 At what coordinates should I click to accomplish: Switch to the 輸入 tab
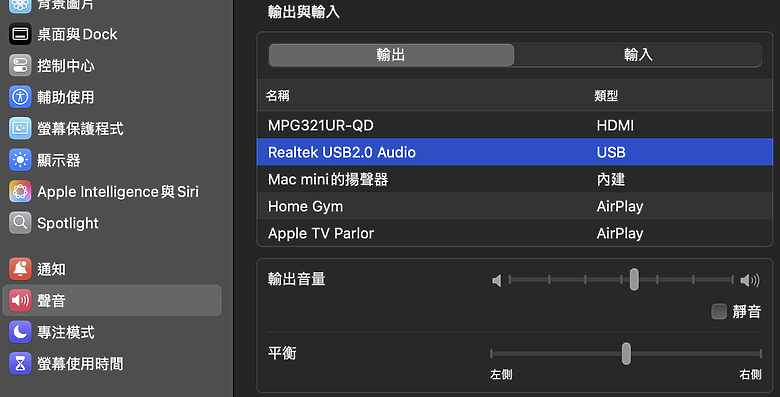point(638,55)
